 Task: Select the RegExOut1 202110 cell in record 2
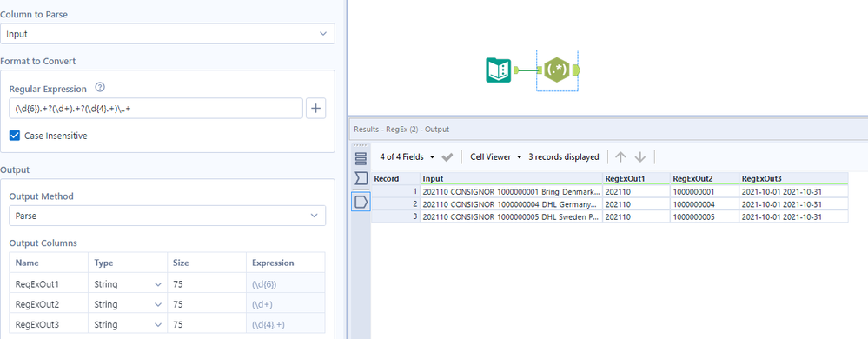636,204
